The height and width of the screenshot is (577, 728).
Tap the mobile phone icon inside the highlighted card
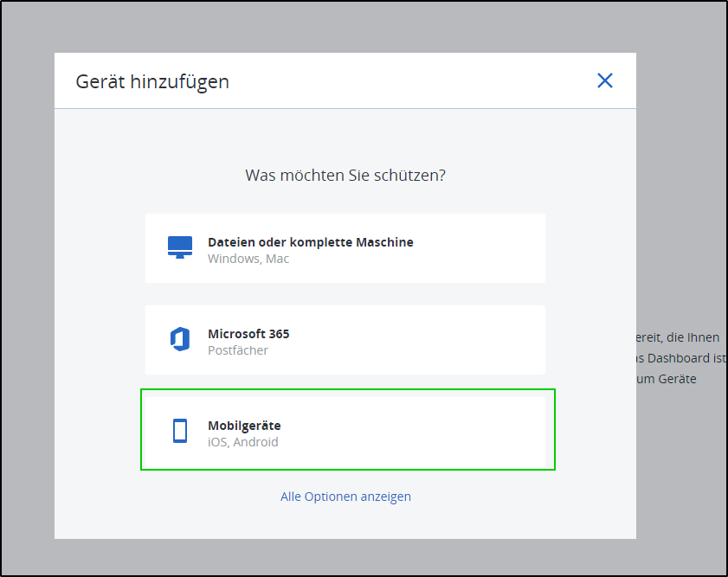(179, 429)
